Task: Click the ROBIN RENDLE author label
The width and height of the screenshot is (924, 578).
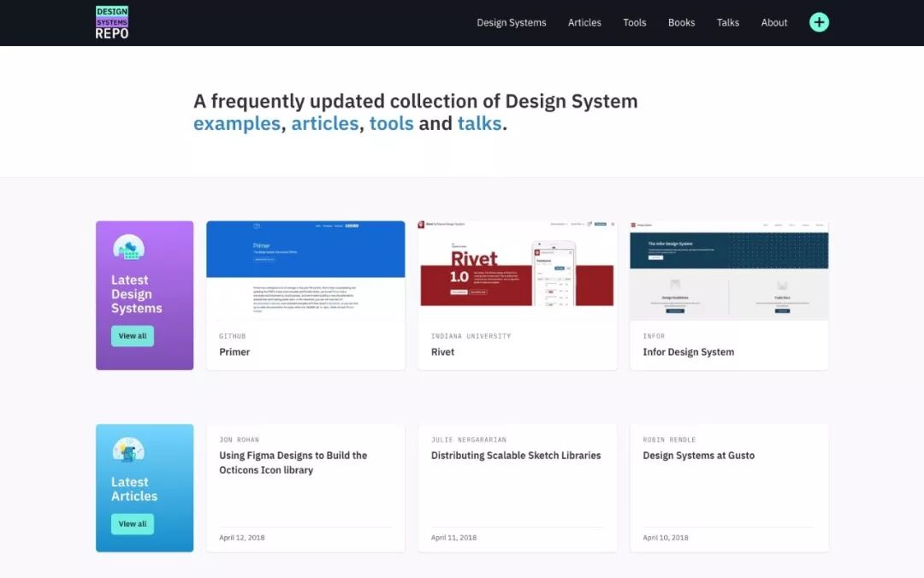Action: [669, 439]
